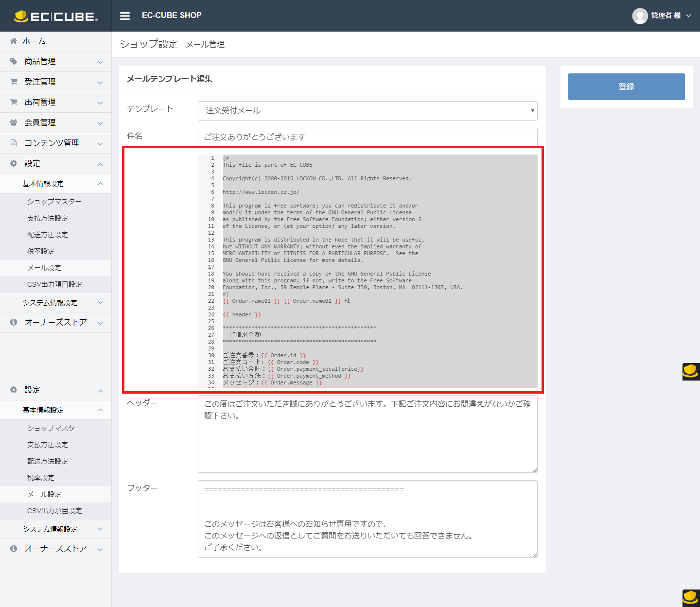Click the 出荷管理 truck icon

[x=14, y=102]
